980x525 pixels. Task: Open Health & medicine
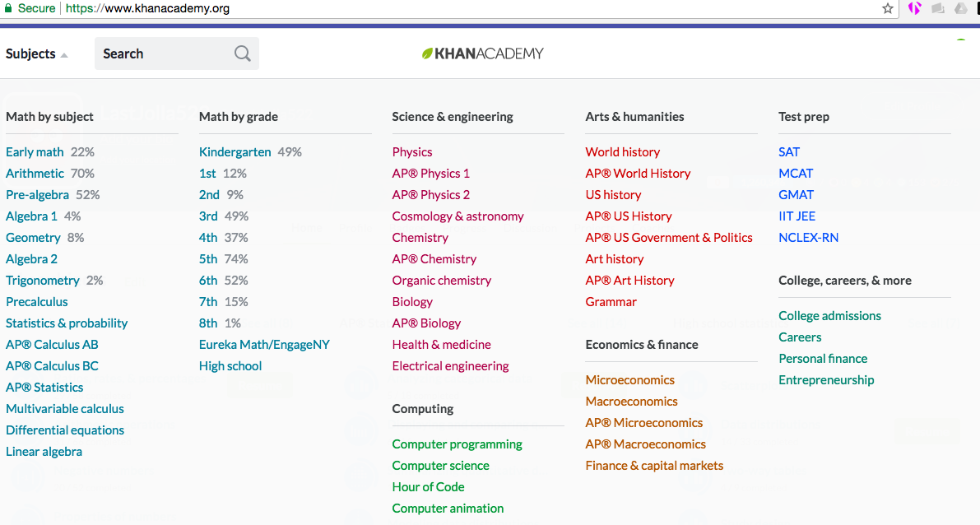(x=441, y=344)
